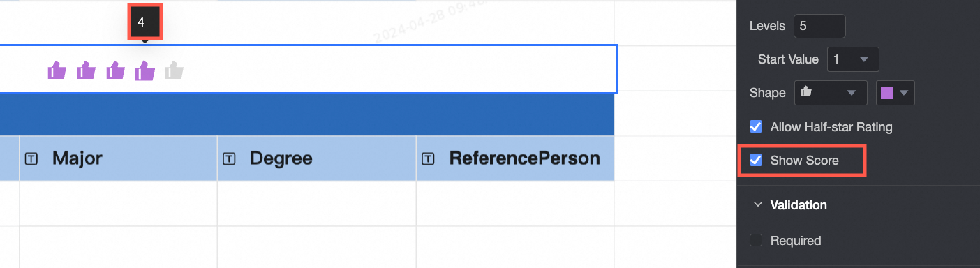980x268 pixels.
Task: Click the fourth purple thumbs-up icon
Action: [144, 70]
